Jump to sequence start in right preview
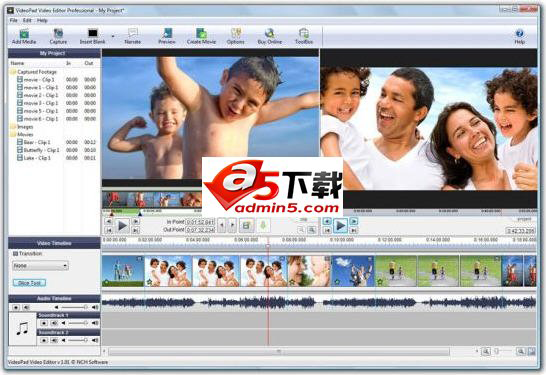Viewport: 546px width, 375px height. tap(327, 230)
